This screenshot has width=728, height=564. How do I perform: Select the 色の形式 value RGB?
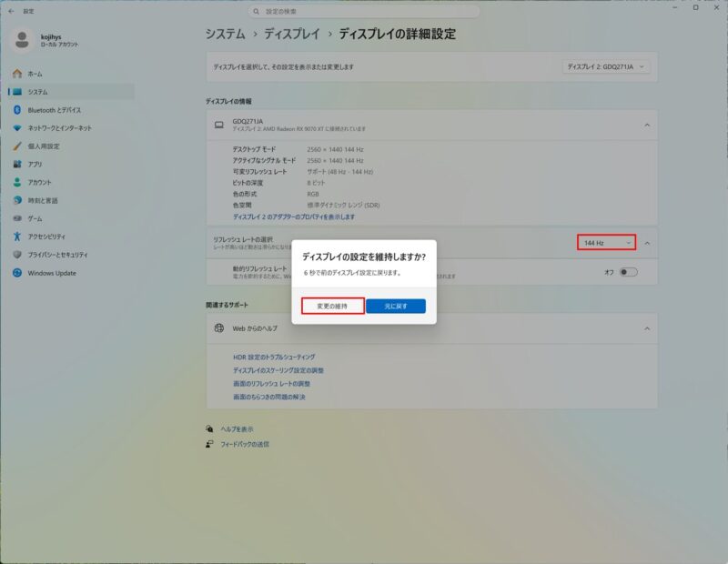313,194
